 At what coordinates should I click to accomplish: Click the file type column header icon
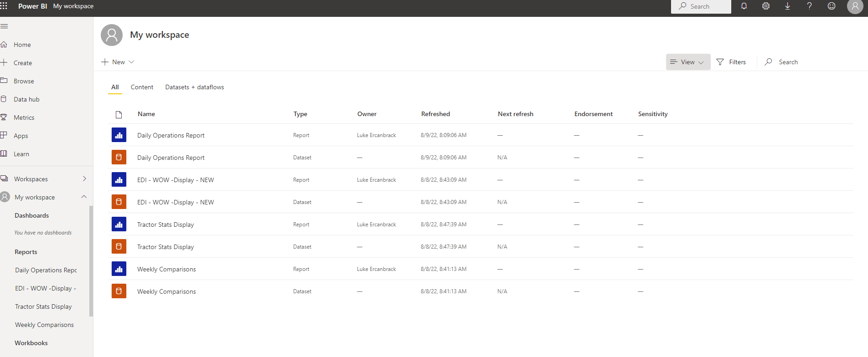click(x=119, y=114)
